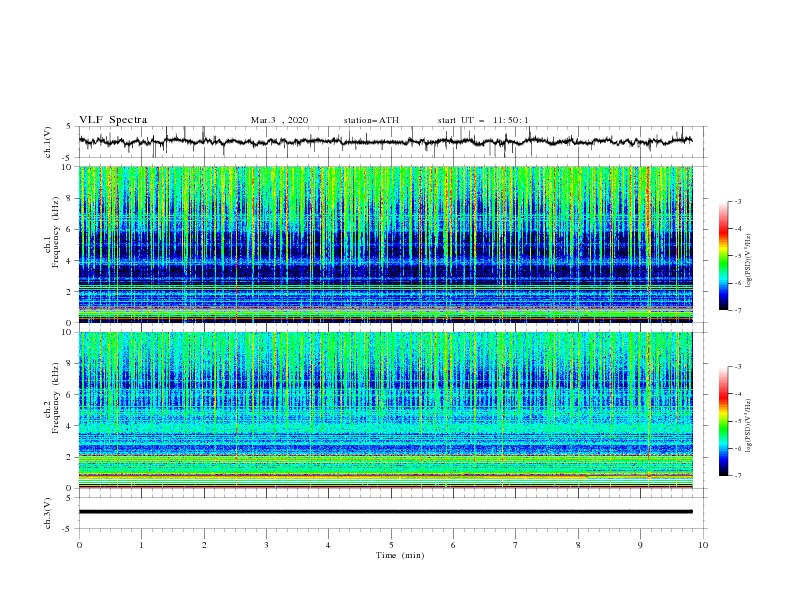Click the "-3" tick on ch.1 colorbar
This screenshot has height=612, width=792.
point(737,201)
